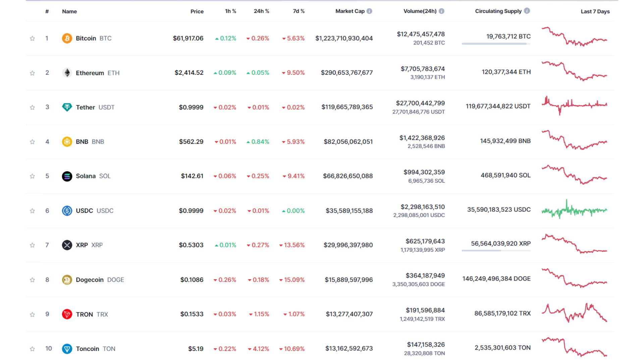Open the Volume(24h) info tooltip
The height and width of the screenshot is (362, 644).
pyautogui.click(x=442, y=11)
